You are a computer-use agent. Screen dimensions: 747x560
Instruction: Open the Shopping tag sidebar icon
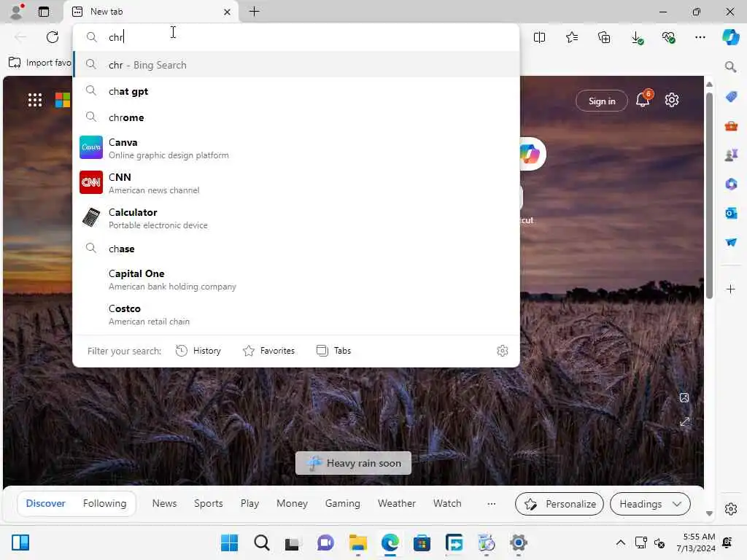(731, 96)
